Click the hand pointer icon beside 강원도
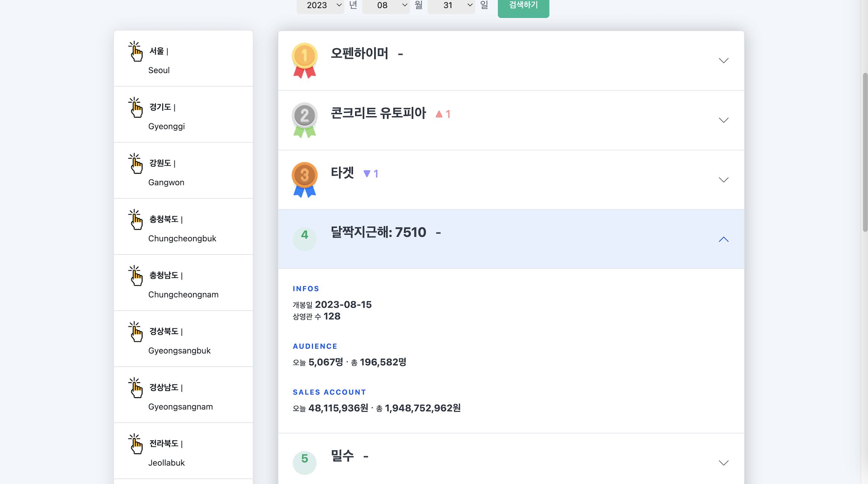The width and height of the screenshot is (868, 484). tap(136, 164)
